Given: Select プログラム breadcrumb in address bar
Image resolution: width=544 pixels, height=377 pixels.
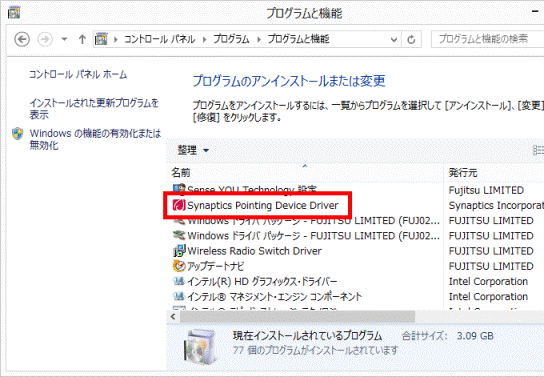Looking at the screenshot, I should (231, 39).
